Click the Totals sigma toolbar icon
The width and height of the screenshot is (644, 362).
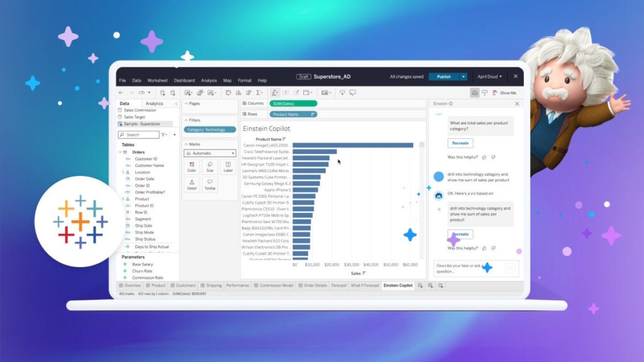260,93
